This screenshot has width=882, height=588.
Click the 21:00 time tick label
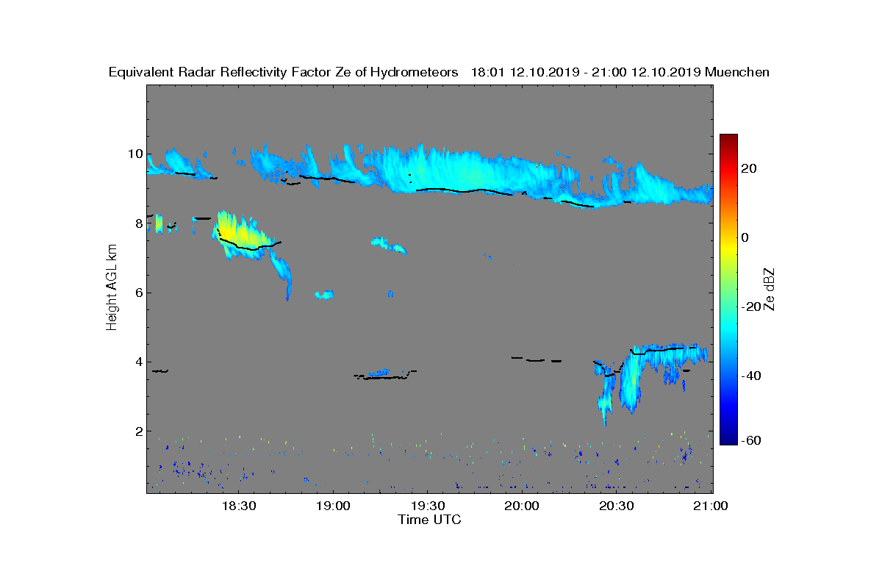tap(711, 506)
